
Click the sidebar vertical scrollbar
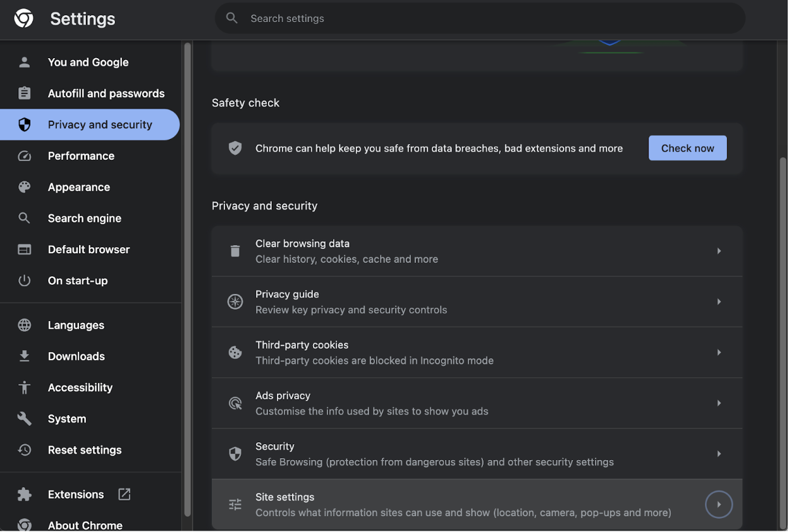187,279
